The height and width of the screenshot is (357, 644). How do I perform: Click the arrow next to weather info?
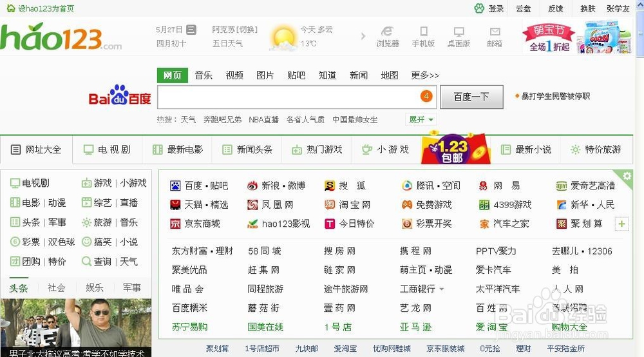point(363,36)
